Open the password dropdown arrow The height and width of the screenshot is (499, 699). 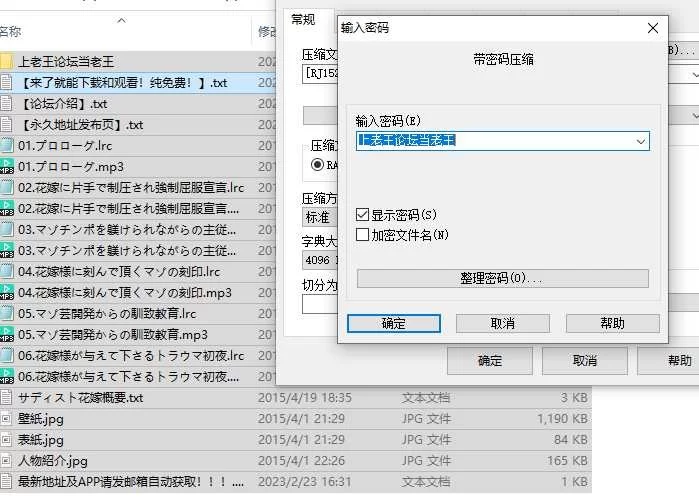coord(641,141)
